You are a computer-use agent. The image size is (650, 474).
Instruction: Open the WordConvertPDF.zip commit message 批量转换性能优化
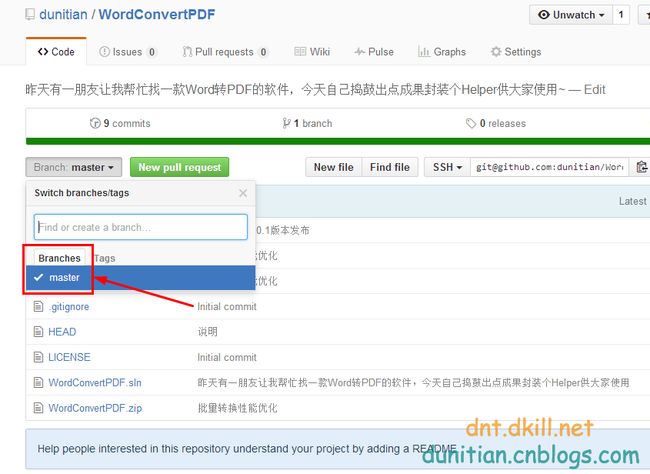(x=238, y=408)
